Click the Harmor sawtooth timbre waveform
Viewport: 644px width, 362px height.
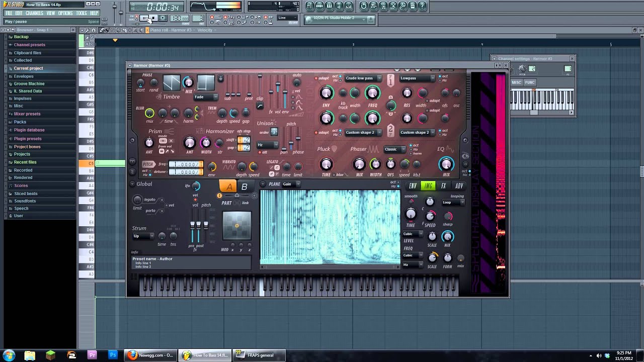[x=171, y=82]
